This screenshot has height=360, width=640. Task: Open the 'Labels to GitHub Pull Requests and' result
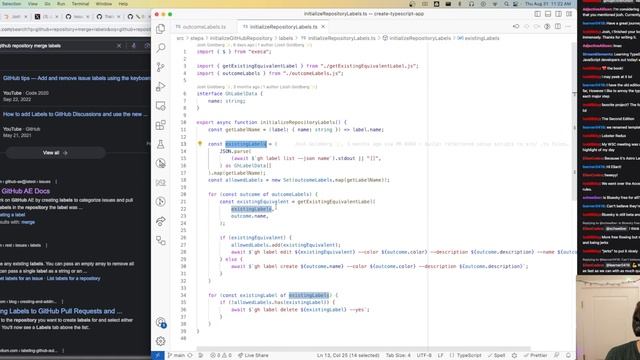pyautogui.click(x=61, y=311)
